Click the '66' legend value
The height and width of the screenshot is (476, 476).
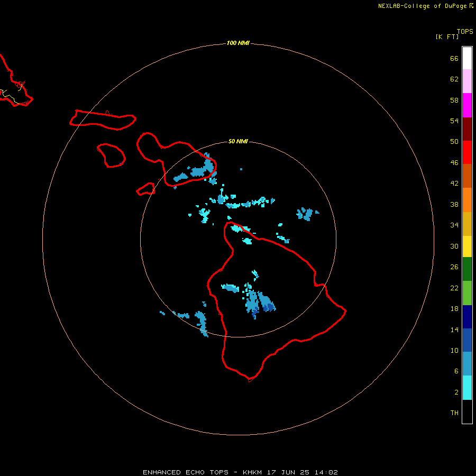(454, 59)
